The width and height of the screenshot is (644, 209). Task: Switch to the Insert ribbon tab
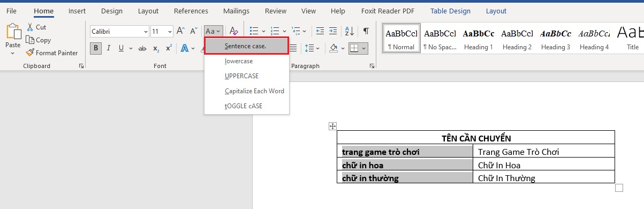click(77, 11)
